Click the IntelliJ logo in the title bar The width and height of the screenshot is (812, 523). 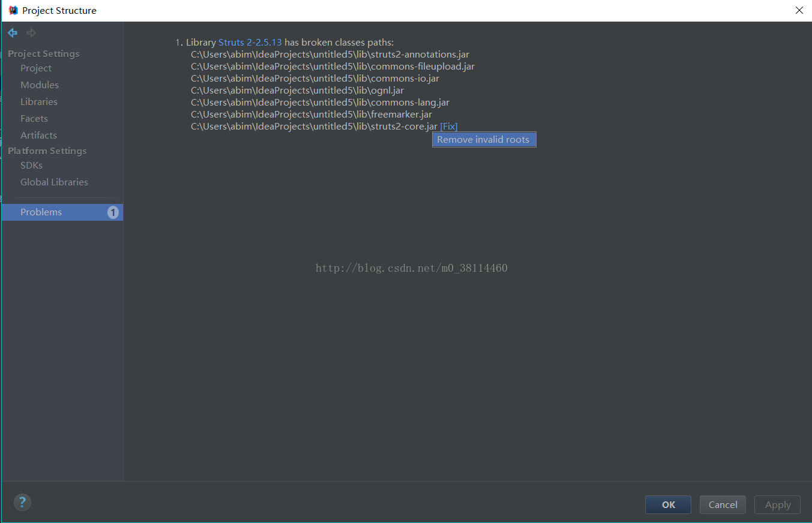pos(13,10)
